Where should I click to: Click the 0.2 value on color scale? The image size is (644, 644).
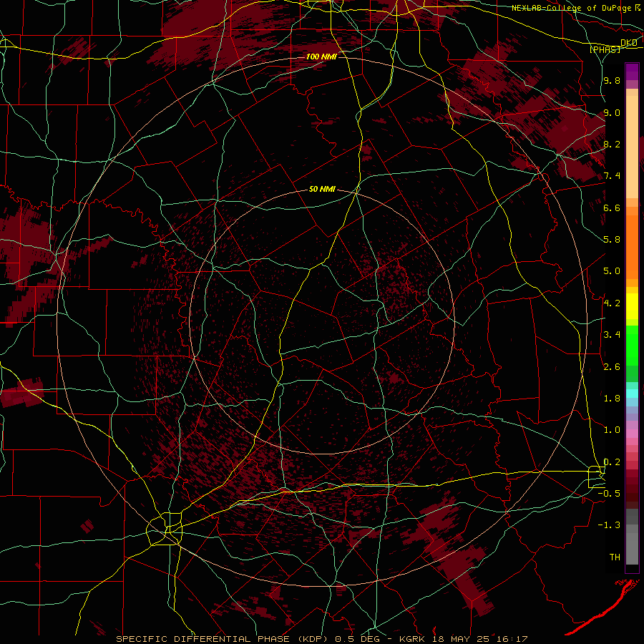coord(612,462)
